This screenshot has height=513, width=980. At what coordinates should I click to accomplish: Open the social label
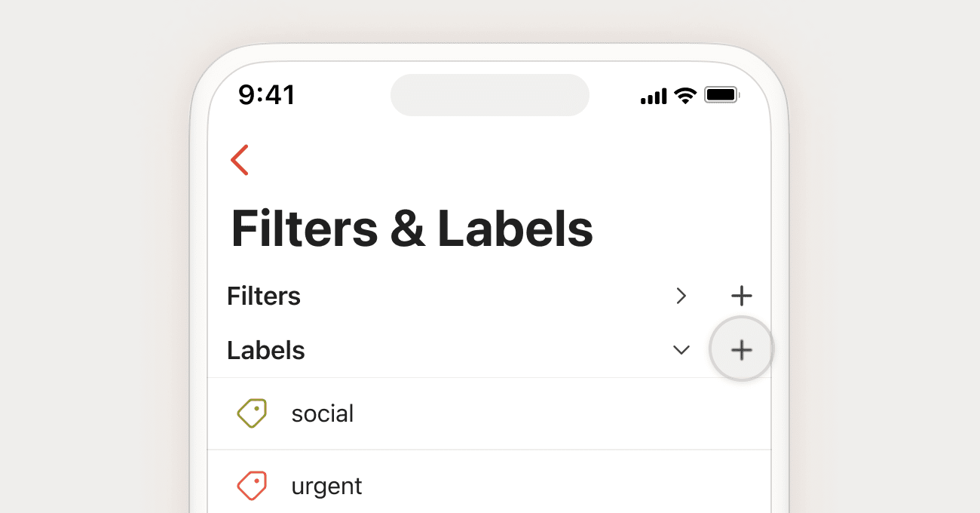323,413
